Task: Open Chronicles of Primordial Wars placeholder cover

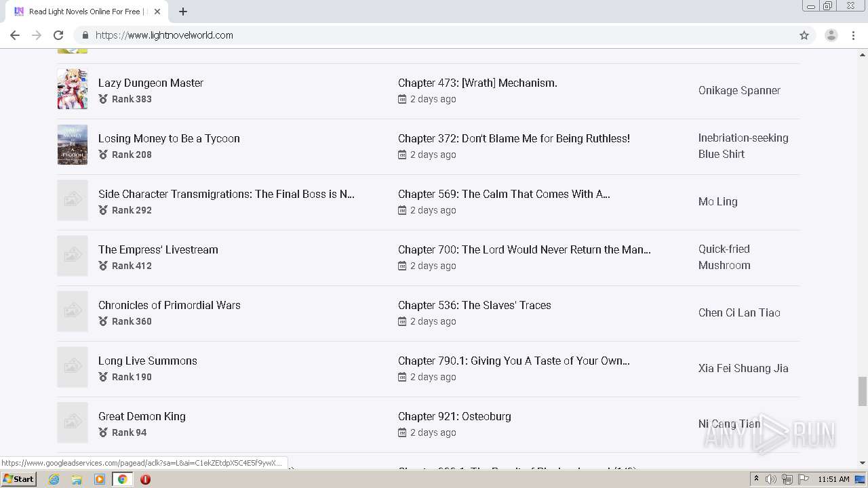Action: [x=73, y=311]
